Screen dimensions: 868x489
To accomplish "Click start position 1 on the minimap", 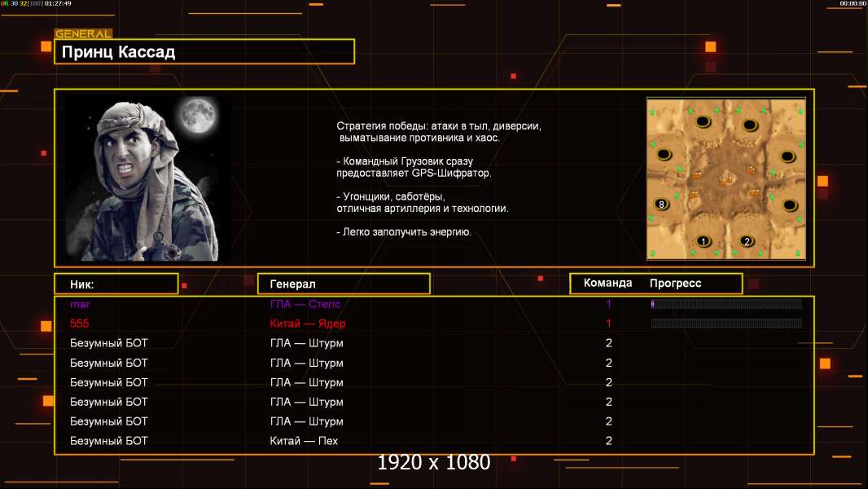I will coord(704,241).
